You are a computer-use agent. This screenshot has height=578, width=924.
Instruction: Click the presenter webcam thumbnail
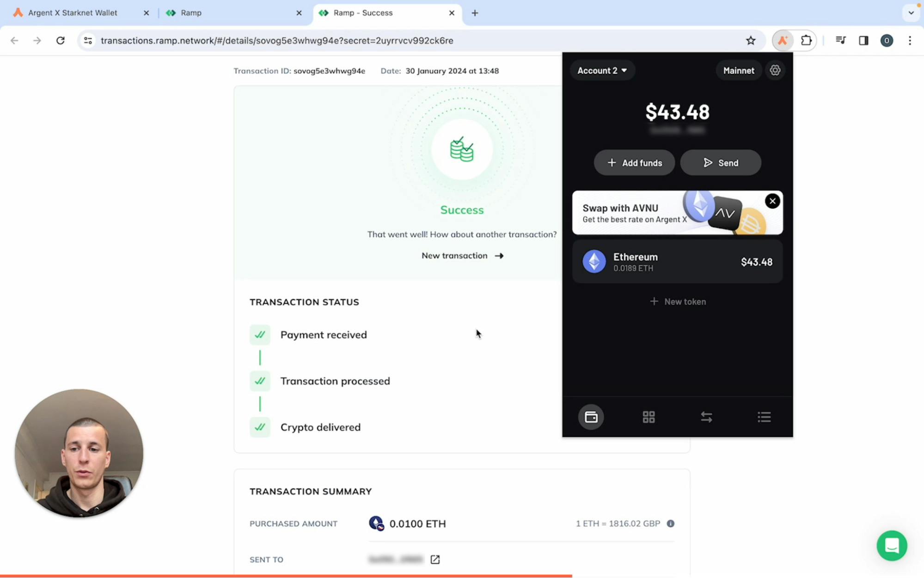(x=79, y=453)
